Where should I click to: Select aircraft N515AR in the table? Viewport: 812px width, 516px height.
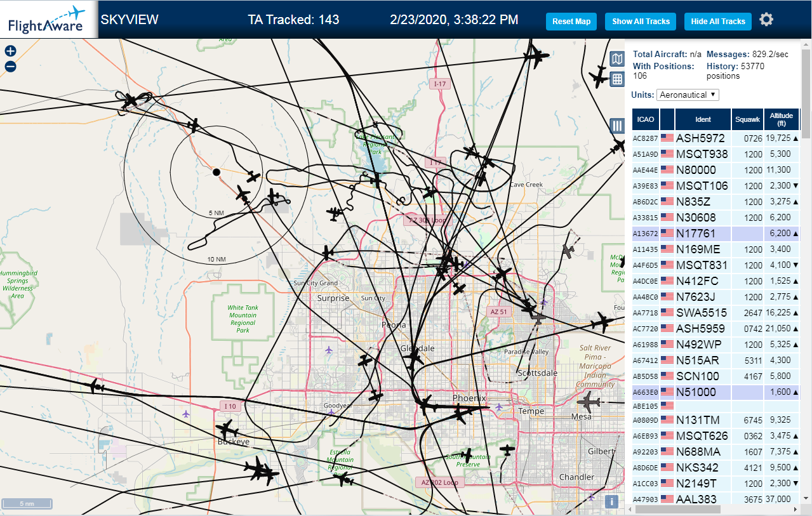(x=716, y=361)
